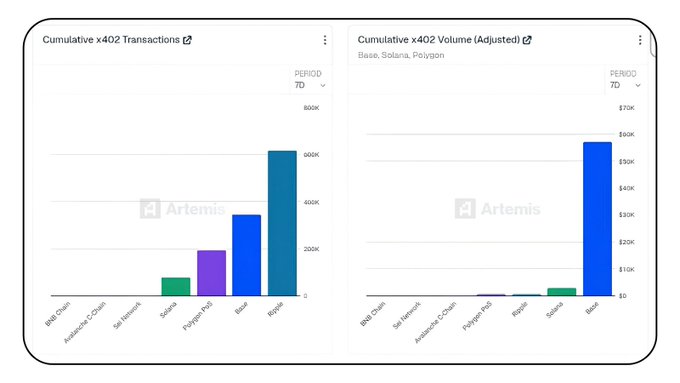Click the Solana axis label in Transactions chart

[x=168, y=310]
